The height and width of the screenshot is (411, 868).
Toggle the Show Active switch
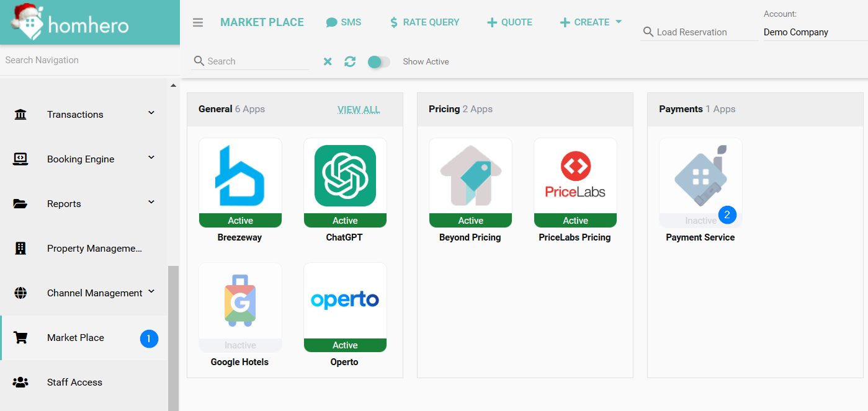[378, 61]
